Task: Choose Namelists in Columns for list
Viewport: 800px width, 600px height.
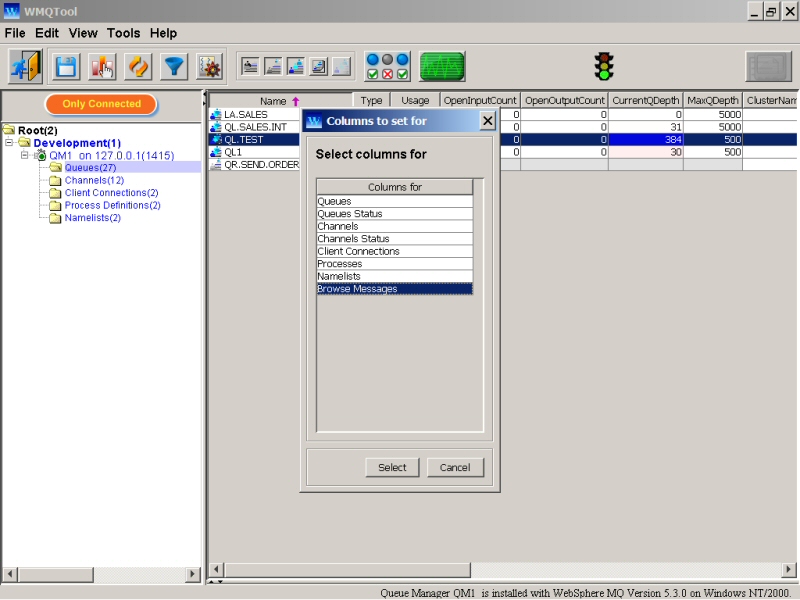Action: pos(394,276)
